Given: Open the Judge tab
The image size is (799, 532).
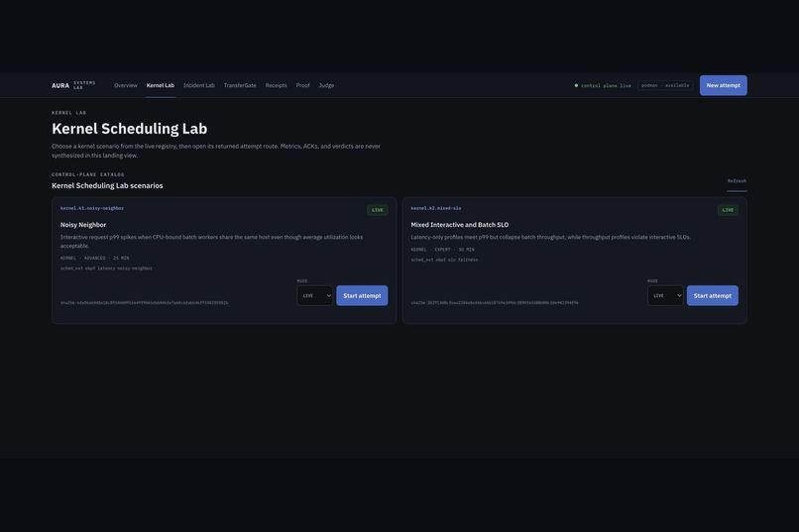Looking at the screenshot, I should 326,85.
